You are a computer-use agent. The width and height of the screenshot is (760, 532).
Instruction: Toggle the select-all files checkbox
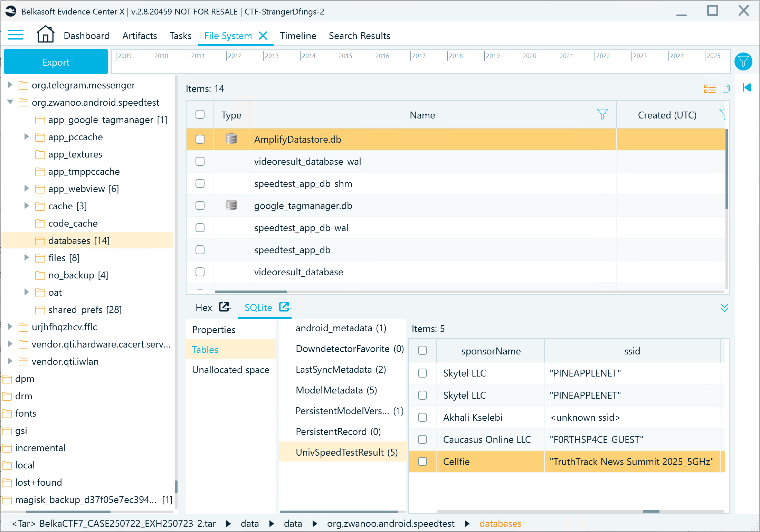200,114
